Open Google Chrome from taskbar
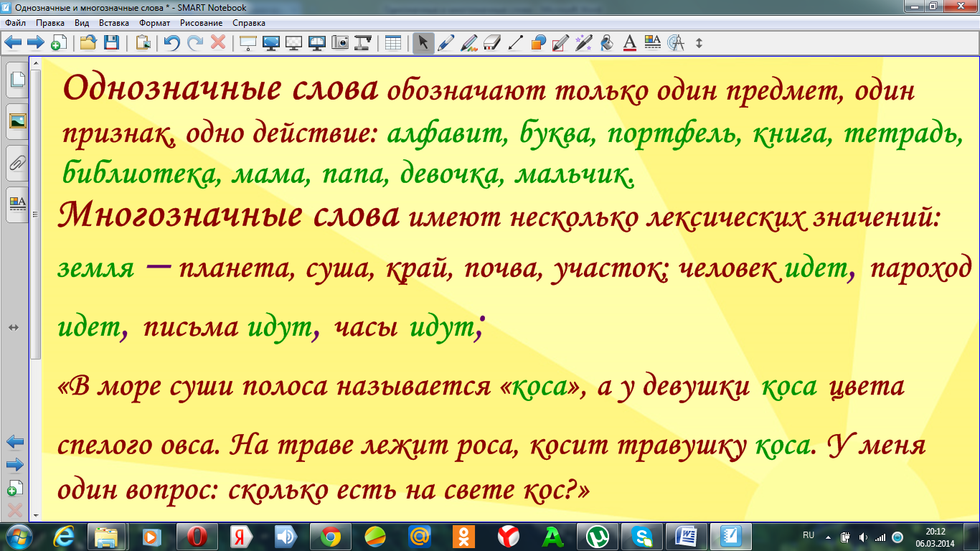The image size is (980, 551). (331, 536)
